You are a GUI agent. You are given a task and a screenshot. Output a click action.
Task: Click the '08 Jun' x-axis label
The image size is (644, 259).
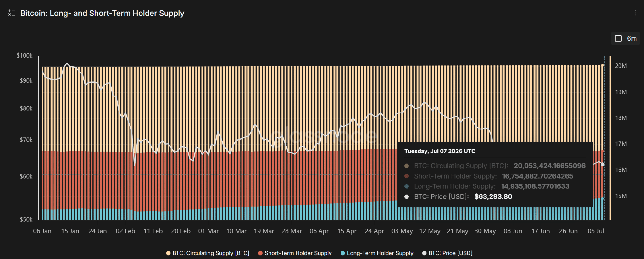pyautogui.click(x=513, y=231)
